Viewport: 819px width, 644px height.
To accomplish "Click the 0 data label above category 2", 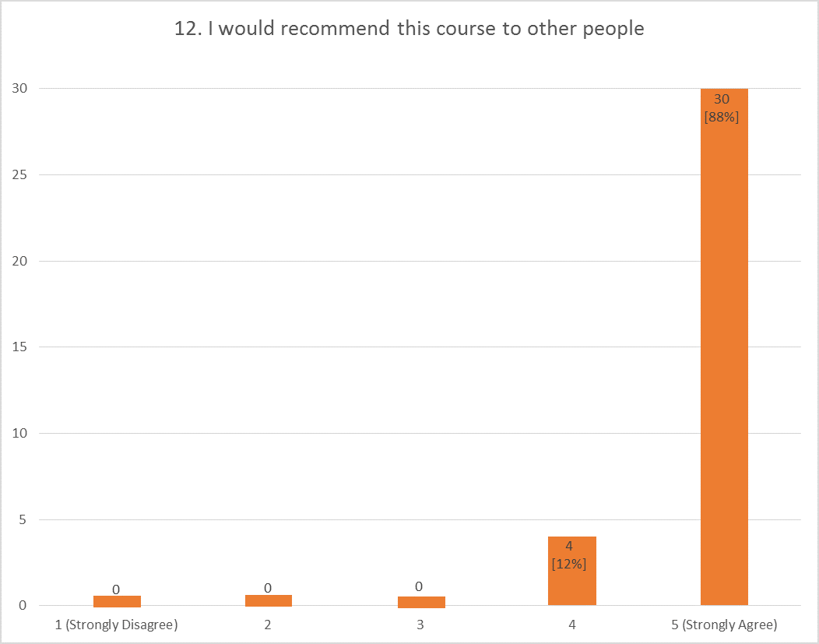I will pyautogui.click(x=268, y=588).
